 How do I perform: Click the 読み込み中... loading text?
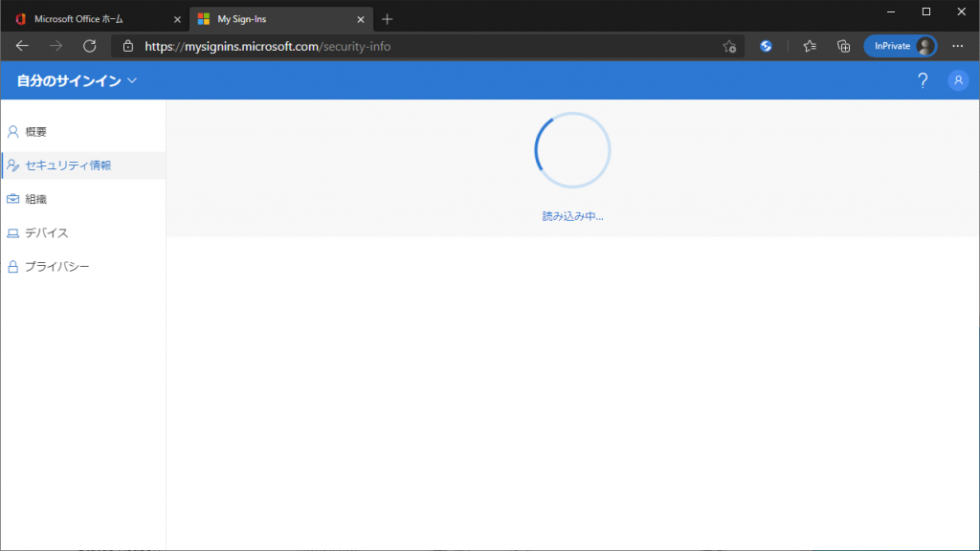click(572, 216)
